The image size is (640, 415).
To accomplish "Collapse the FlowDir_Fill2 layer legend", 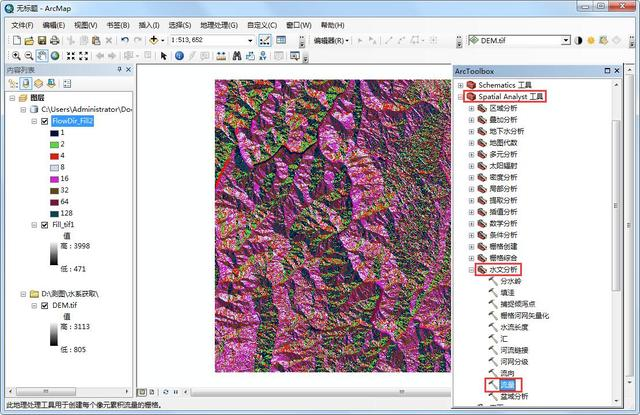I will [x=34, y=121].
